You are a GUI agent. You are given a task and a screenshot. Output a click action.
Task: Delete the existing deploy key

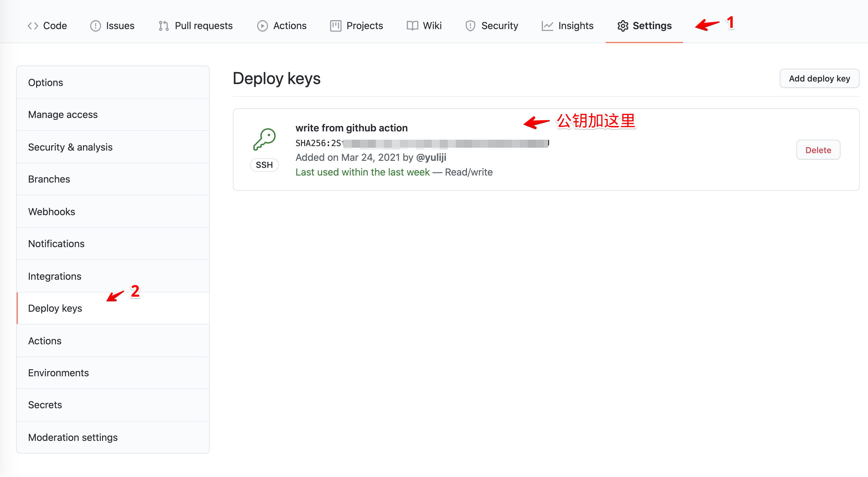(x=819, y=150)
